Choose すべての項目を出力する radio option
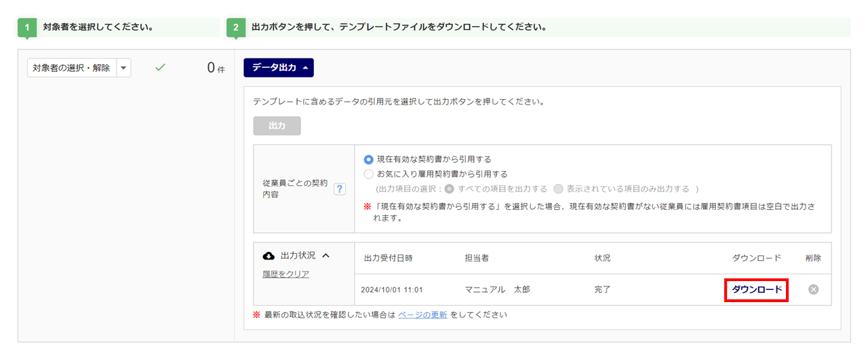 [x=449, y=189]
